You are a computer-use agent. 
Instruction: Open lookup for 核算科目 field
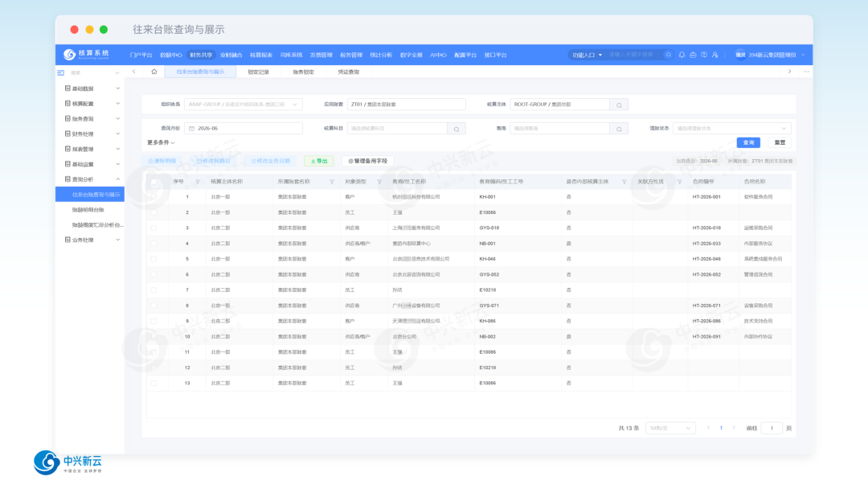tap(457, 129)
